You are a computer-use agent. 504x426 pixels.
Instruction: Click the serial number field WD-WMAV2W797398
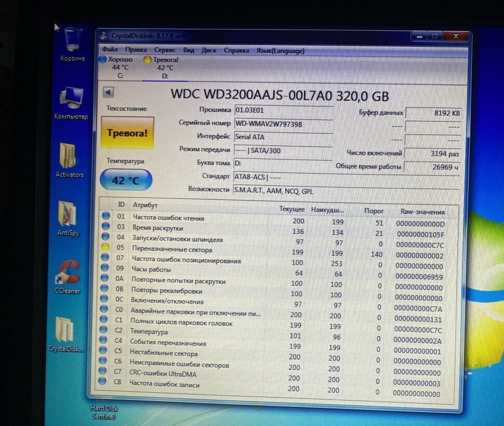284,124
